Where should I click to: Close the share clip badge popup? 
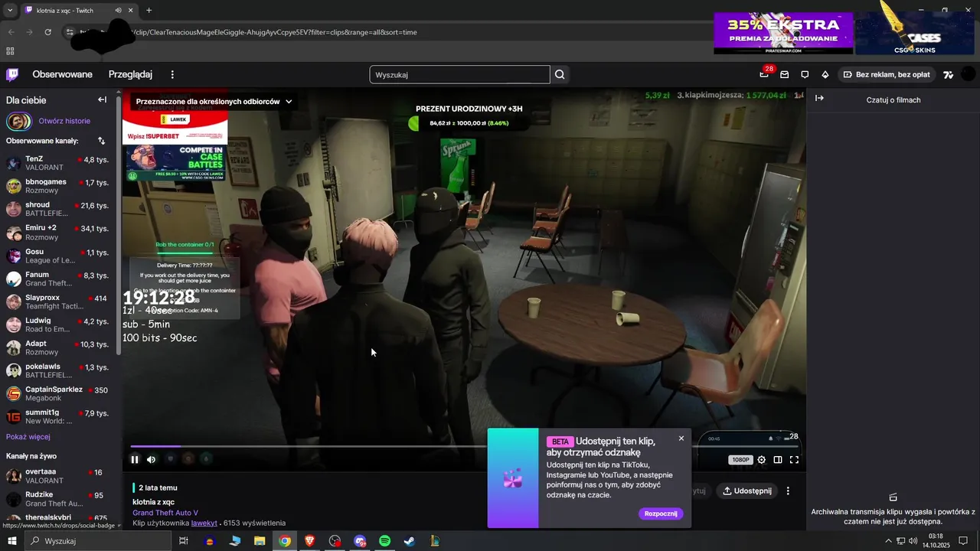(x=681, y=439)
